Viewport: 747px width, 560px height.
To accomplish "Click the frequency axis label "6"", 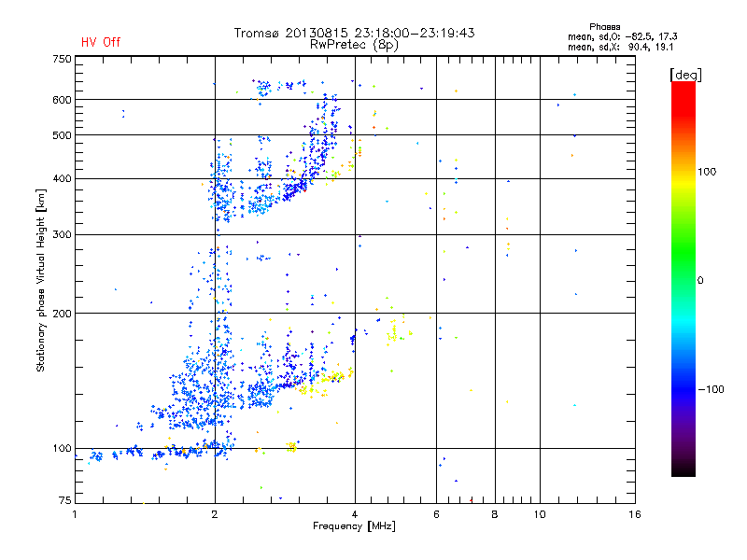I will (436, 514).
